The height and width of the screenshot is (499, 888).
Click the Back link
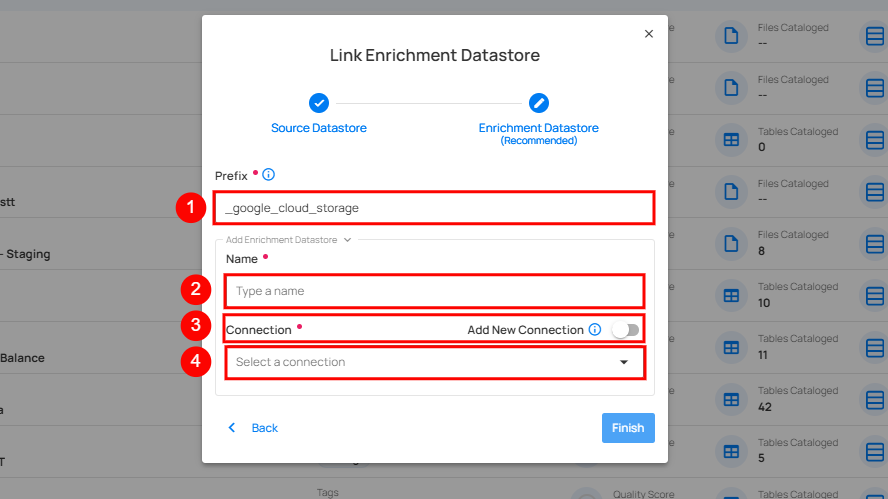point(264,428)
